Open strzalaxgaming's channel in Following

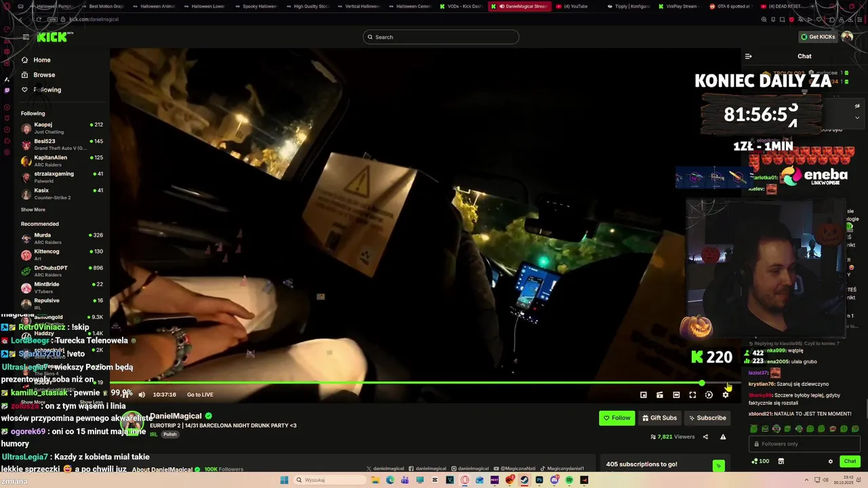click(x=62, y=177)
